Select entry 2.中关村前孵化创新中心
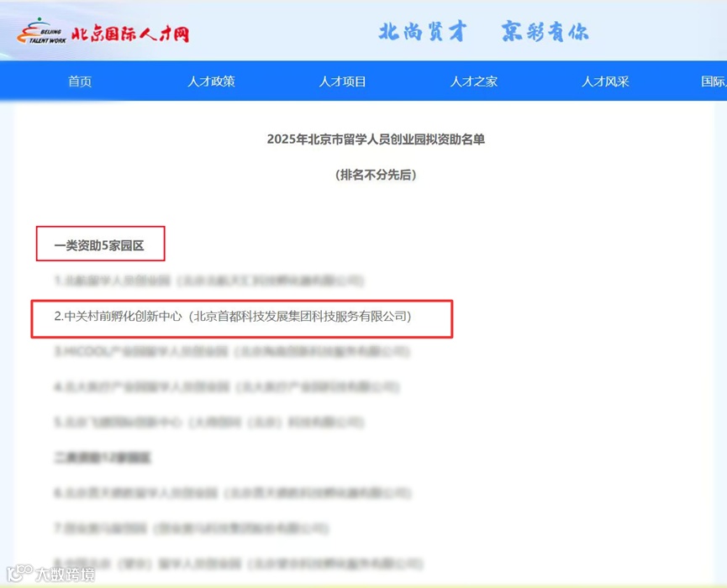Screen dimensions: 727x588 [233, 317]
